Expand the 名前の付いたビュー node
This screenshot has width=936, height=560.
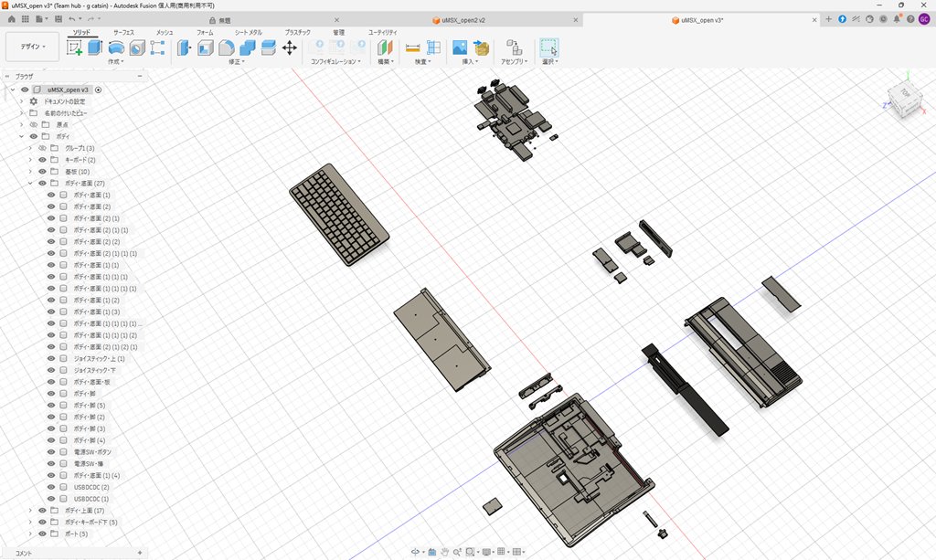(22, 112)
